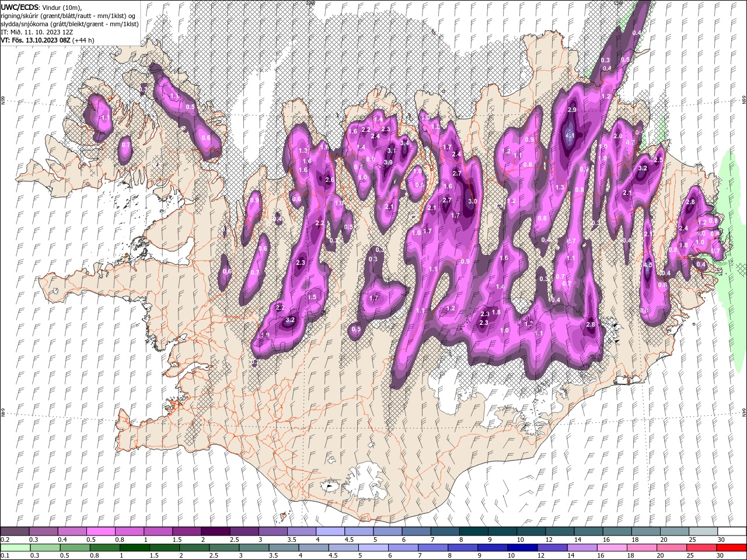Pick the upper legend swatch labeled 10
The height and width of the screenshot is (560, 747).
pos(530,531)
